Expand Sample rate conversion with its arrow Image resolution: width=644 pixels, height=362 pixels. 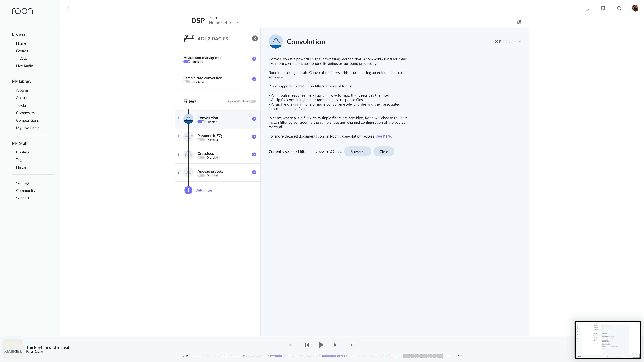pyautogui.click(x=254, y=79)
